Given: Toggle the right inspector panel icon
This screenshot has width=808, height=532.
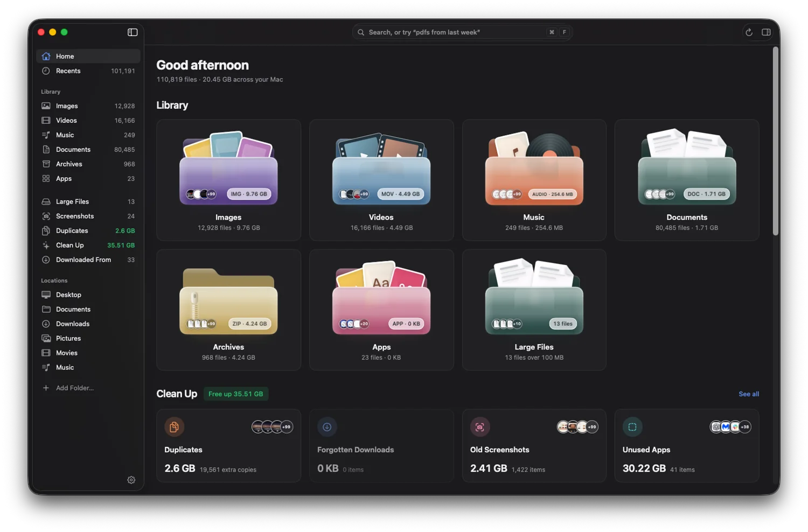Looking at the screenshot, I should (x=766, y=32).
